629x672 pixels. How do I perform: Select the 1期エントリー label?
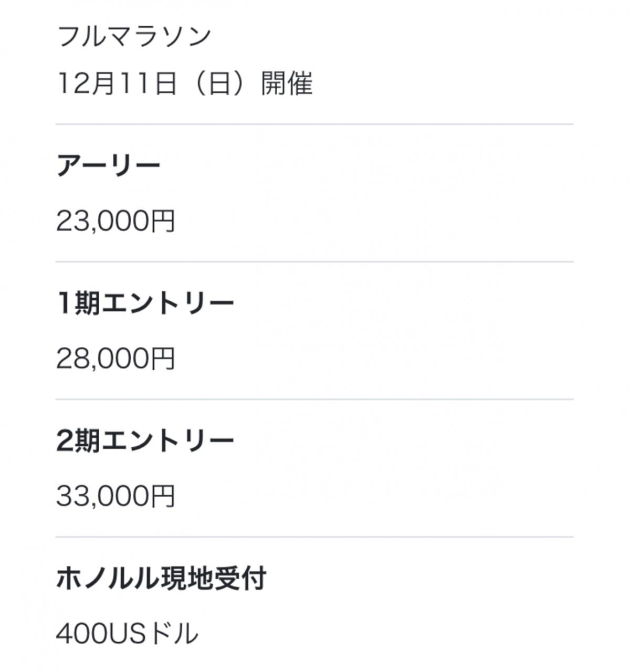tap(145, 303)
